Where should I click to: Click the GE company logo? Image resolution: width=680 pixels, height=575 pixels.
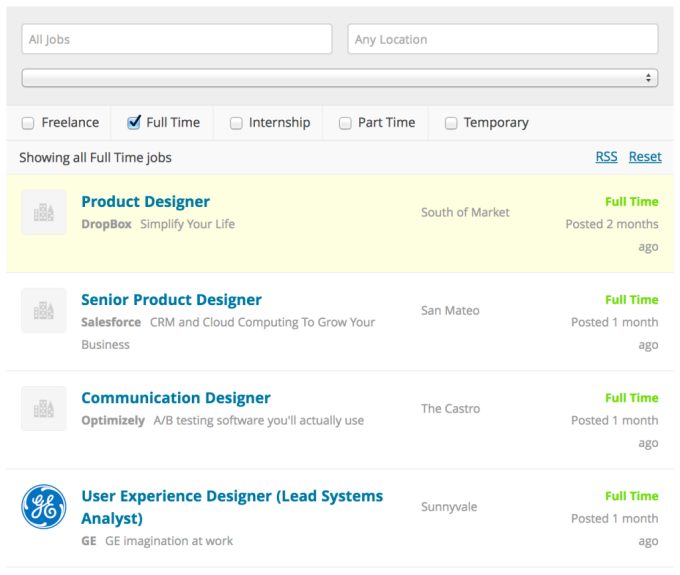tap(44, 506)
